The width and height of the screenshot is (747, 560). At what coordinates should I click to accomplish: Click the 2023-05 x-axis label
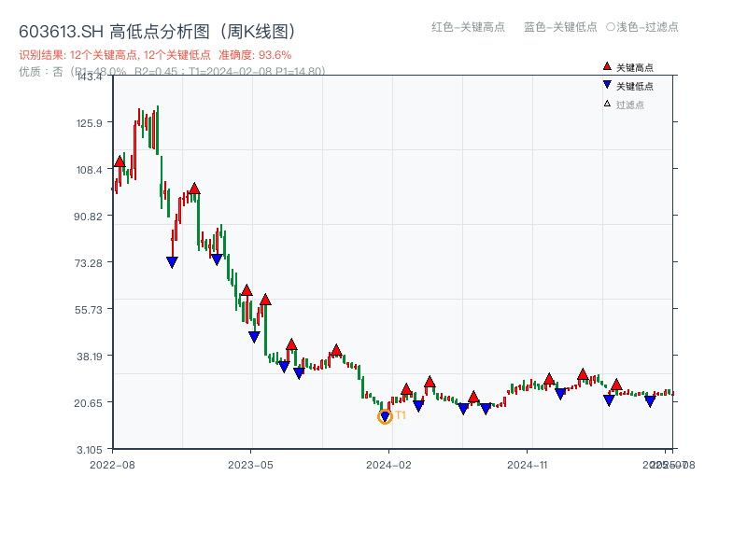pos(250,465)
